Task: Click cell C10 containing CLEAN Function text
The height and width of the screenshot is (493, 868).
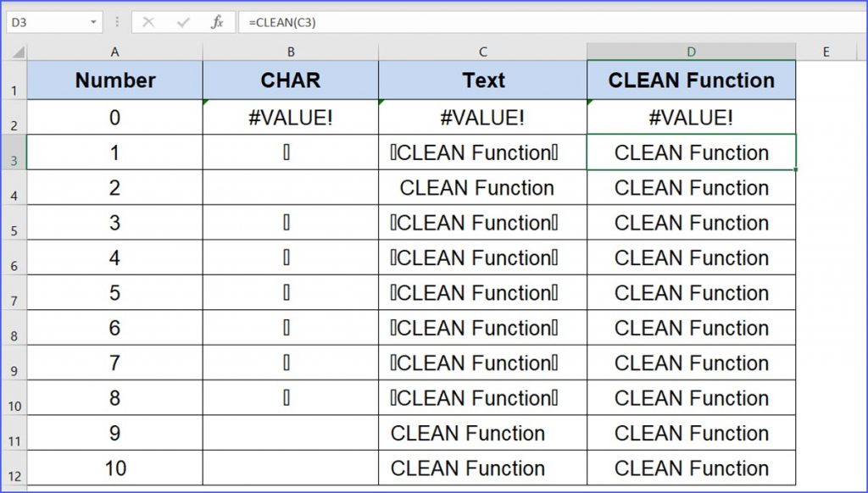Action: point(482,398)
